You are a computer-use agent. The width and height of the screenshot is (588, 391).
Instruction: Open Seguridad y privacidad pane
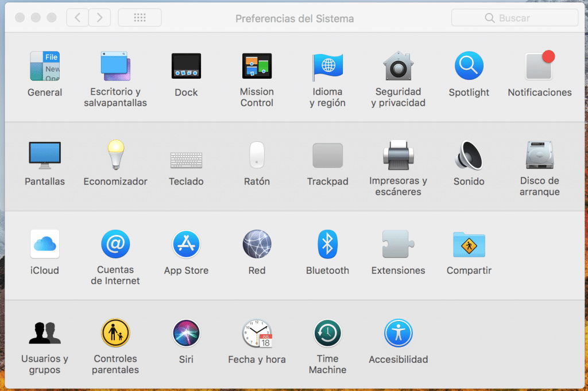click(x=399, y=67)
